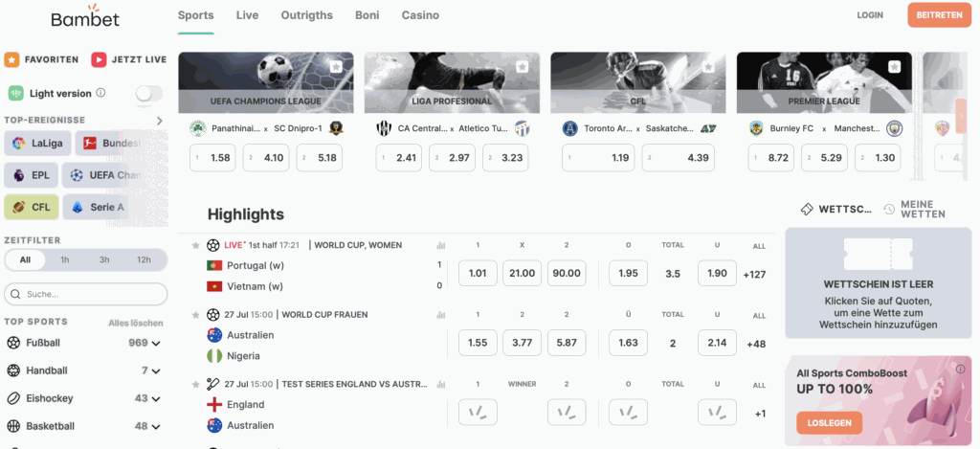Click Light version info icon
The width and height of the screenshot is (980, 449).
(100, 93)
